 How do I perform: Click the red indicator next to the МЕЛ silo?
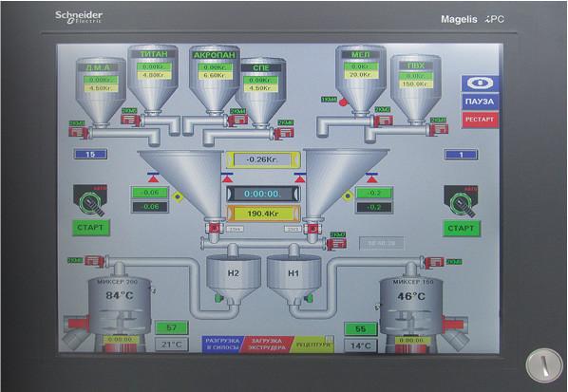(x=343, y=103)
